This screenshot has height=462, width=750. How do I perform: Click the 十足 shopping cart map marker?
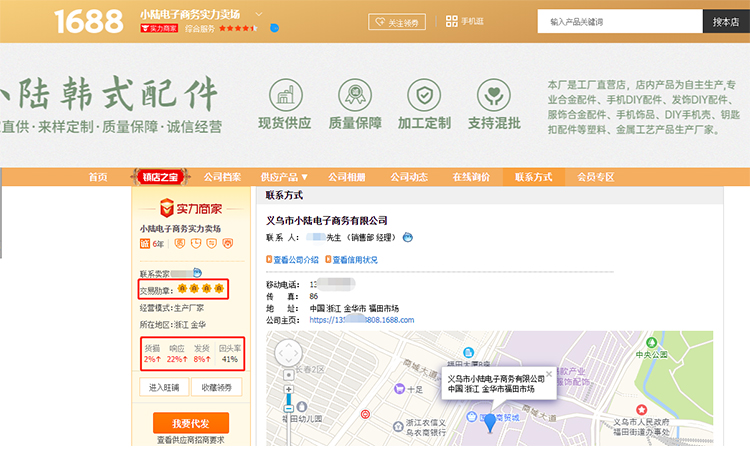coord(399,389)
